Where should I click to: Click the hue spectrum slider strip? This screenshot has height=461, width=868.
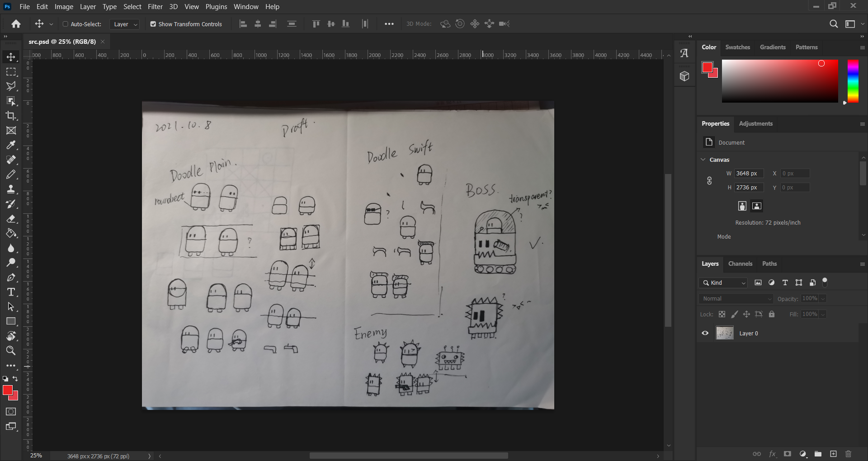pos(853,81)
